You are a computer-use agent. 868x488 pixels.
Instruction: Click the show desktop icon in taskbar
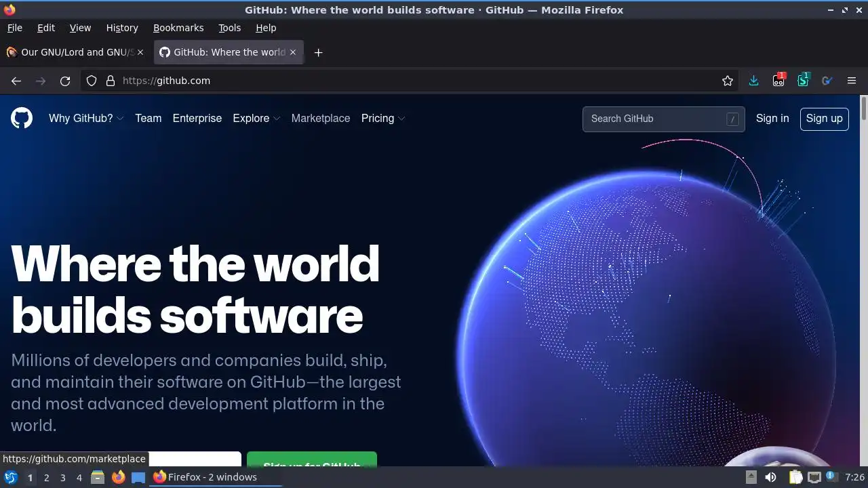pos(138,477)
